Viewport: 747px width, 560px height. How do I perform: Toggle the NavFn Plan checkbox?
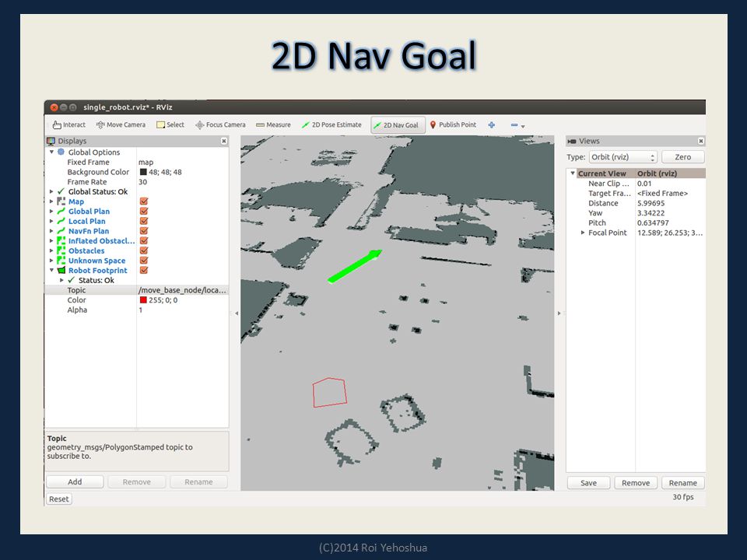point(144,231)
